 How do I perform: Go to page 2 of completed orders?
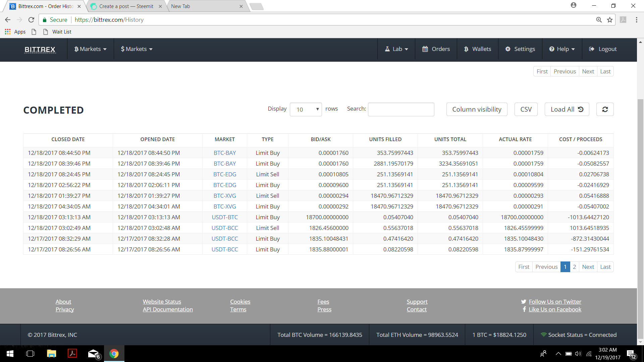click(574, 267)
